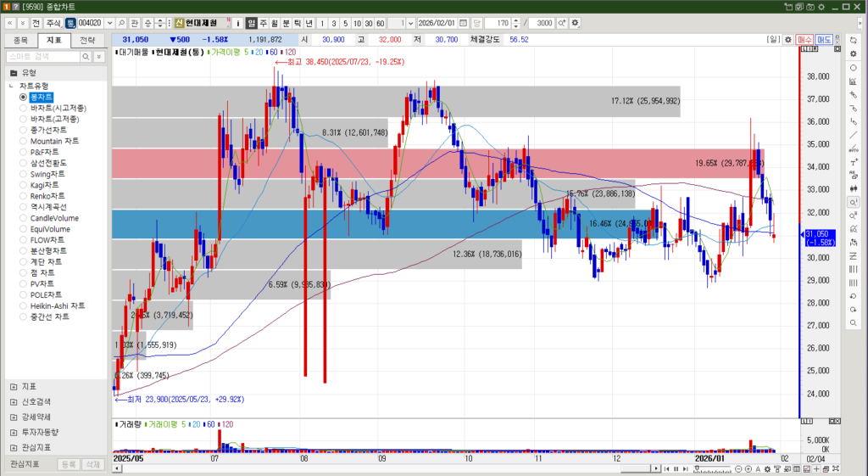The image size is (868, 476).
Task: Open chart settings gear in top toolbar
Action: [x=576, y=22]
